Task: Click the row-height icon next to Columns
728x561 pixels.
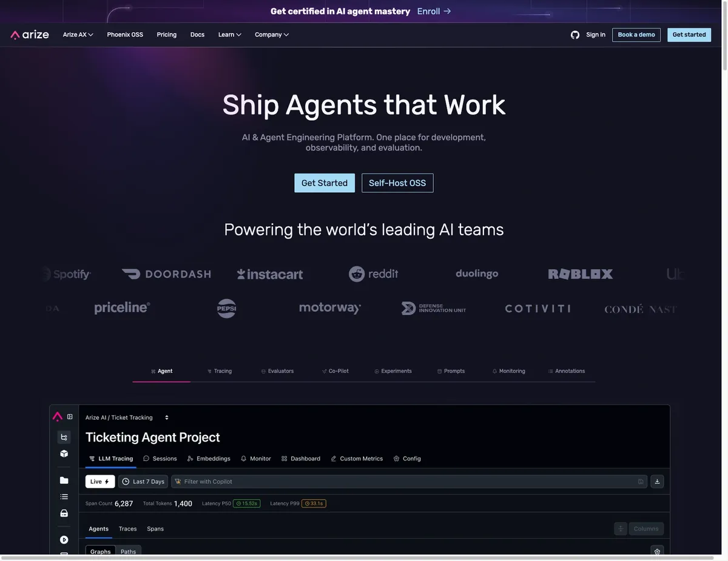Action: coord(621,529)
